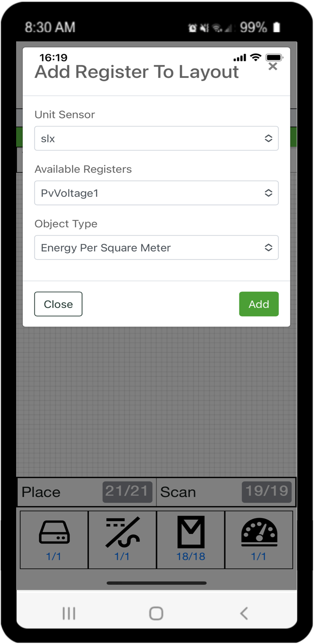Switch to the Scan tab
Viewport: 314px width, 644px height.
click(226, 492)
